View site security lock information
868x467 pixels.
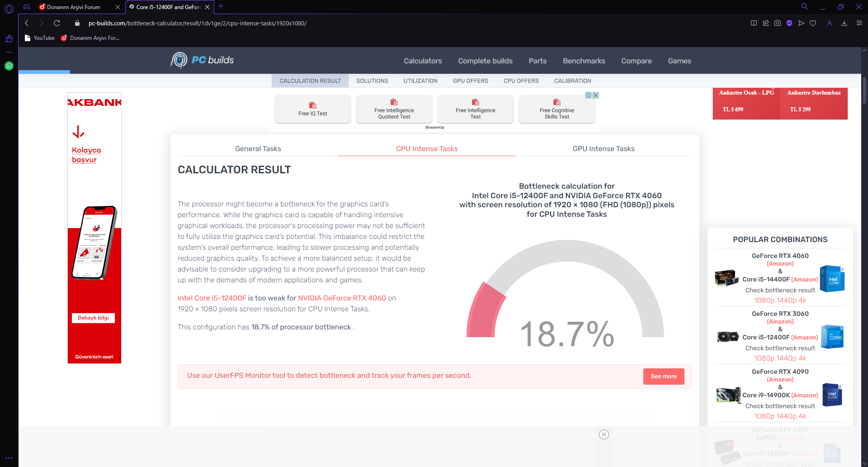coord(77,23)
